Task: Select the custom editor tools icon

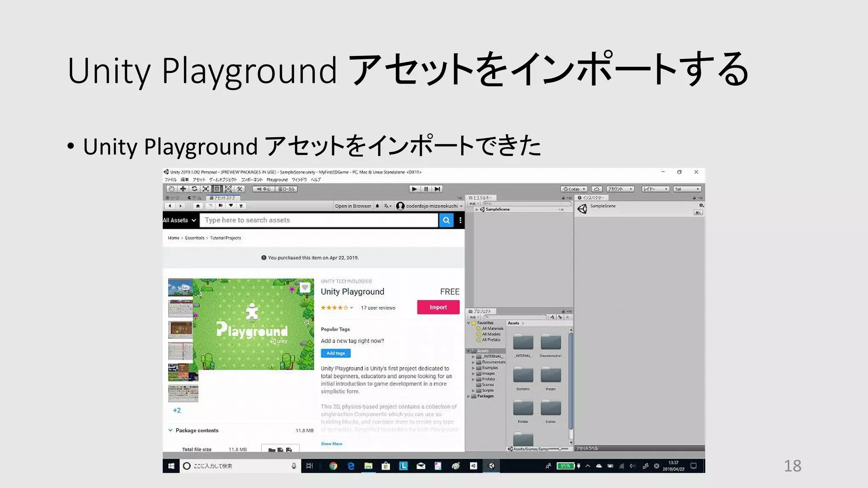Action: [239, 189]
